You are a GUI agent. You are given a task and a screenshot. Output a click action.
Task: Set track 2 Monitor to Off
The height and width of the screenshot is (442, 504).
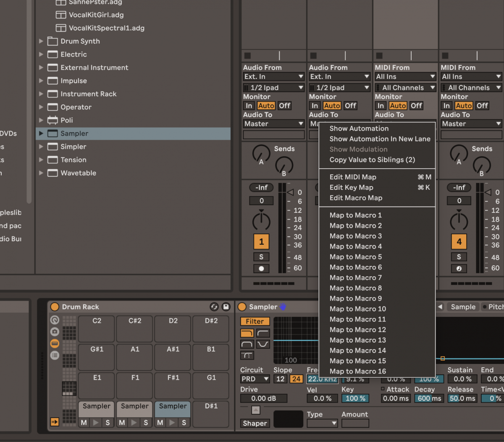tap(351, 106)
